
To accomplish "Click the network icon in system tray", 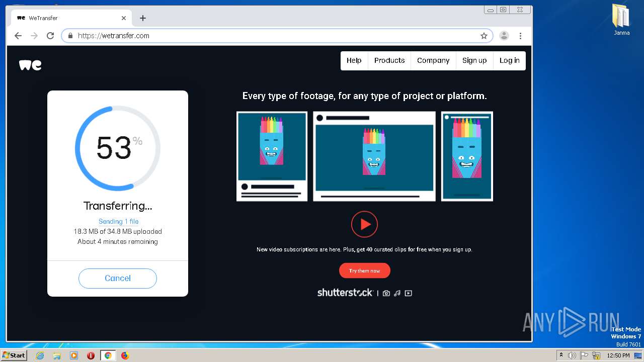I will pos(596,355).
